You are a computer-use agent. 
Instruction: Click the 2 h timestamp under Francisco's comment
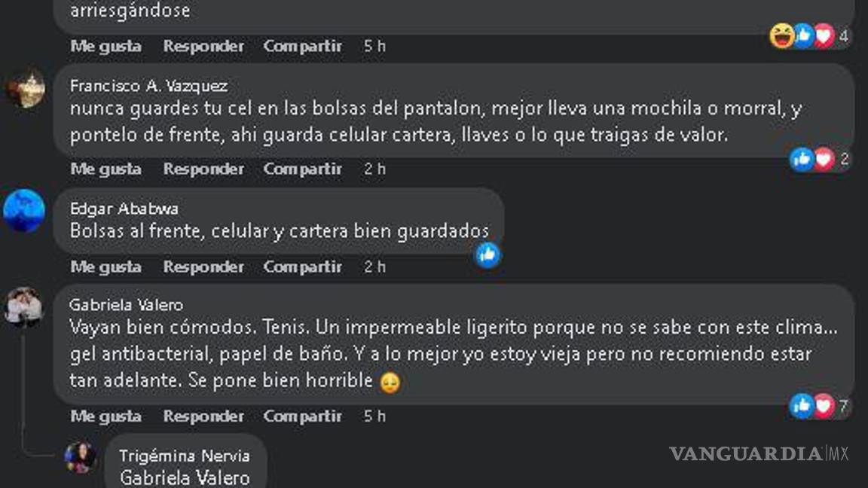tap(373, 169)
